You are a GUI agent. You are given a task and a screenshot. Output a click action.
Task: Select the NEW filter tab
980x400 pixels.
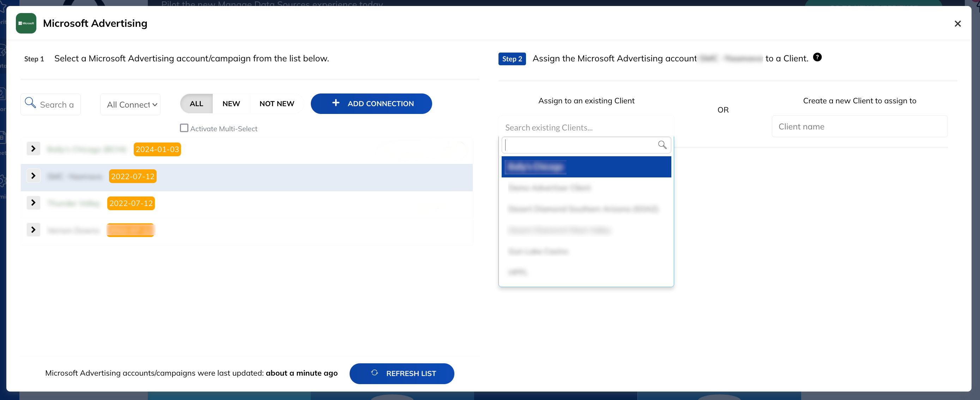coord(231,104)
